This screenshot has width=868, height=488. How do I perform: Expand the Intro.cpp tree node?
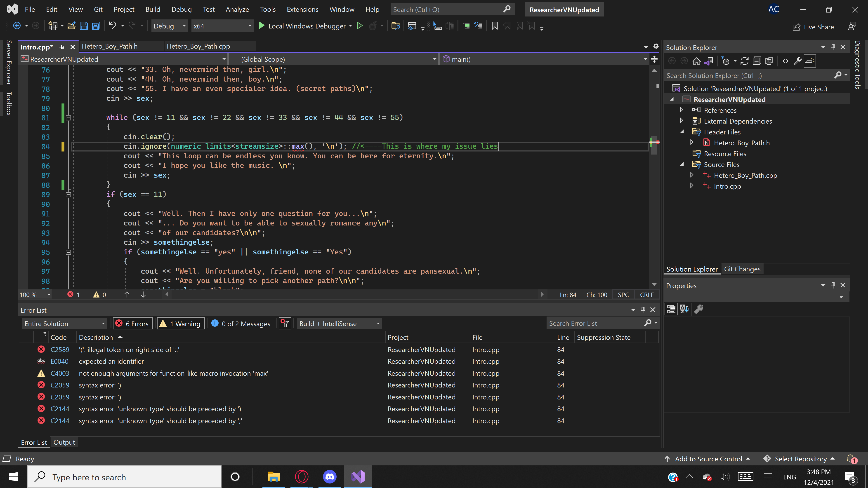(x=691, y=186)
